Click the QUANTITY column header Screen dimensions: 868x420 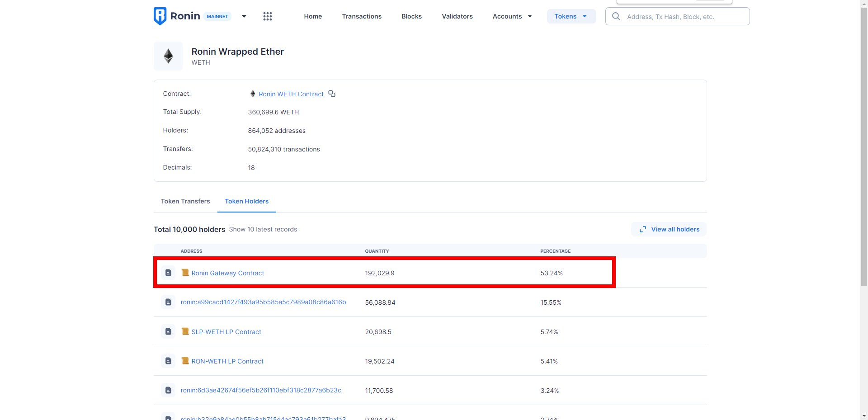377,251
